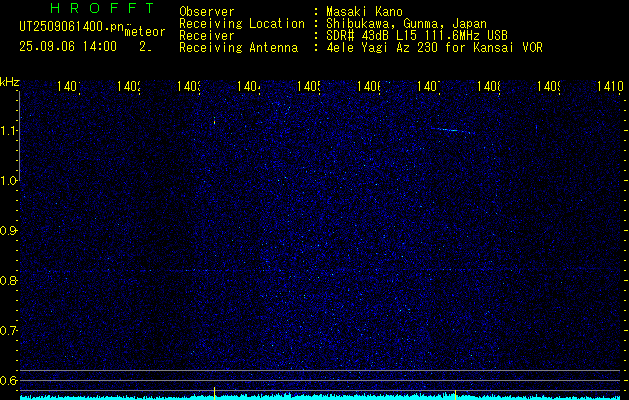
Task: Click the 1410 time axis label
Action: coord(610,86)
